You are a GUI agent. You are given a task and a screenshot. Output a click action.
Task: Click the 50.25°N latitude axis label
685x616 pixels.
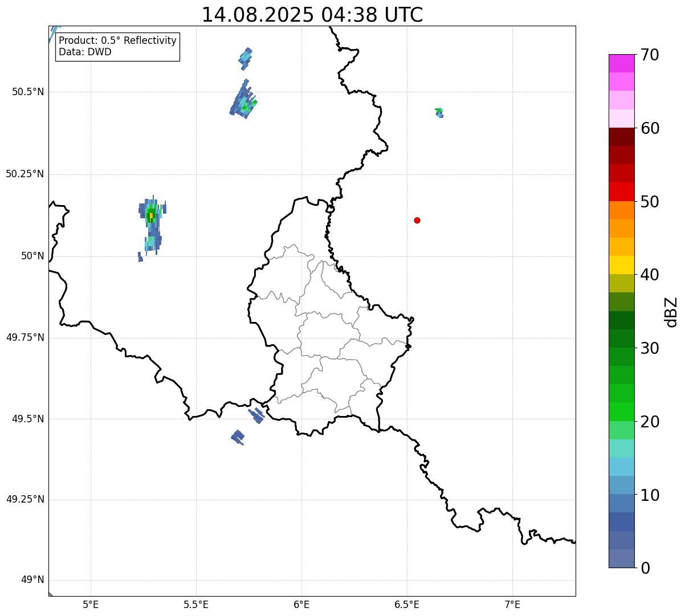click(x=25, y=174)
